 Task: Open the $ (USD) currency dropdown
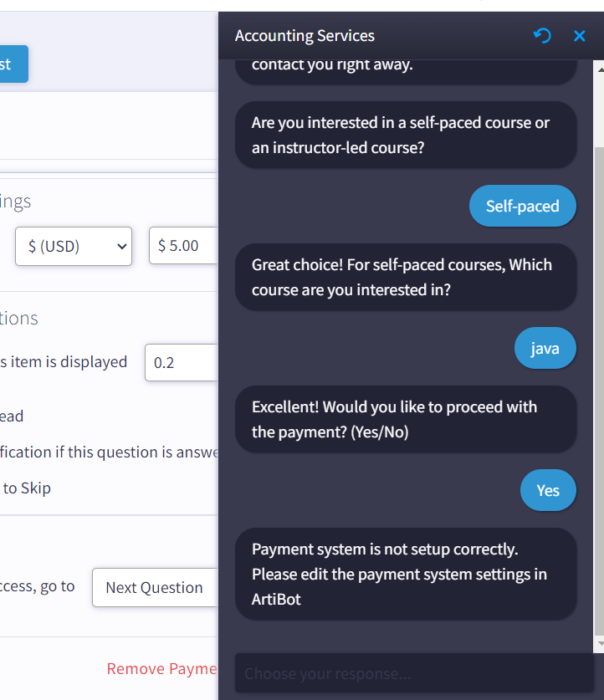point(74,246)
